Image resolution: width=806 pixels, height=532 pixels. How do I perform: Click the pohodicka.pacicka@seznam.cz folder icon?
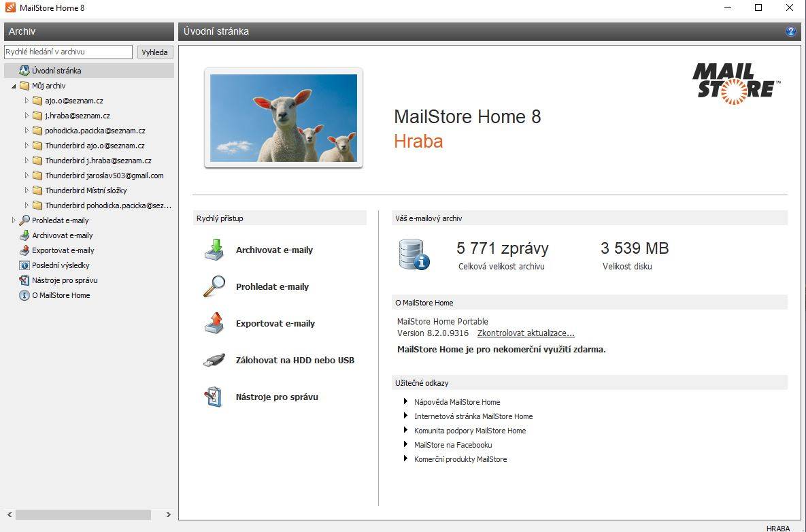(37, 131)
